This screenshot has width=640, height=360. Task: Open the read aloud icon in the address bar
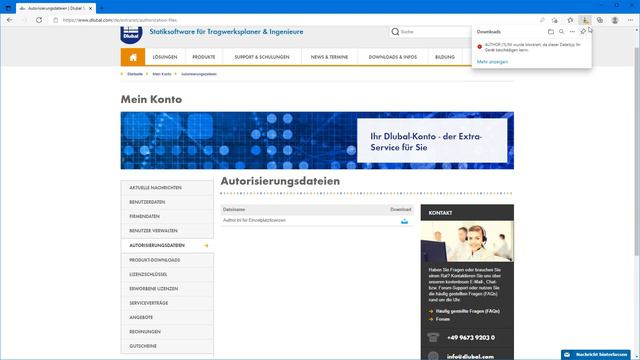point(542,20)
